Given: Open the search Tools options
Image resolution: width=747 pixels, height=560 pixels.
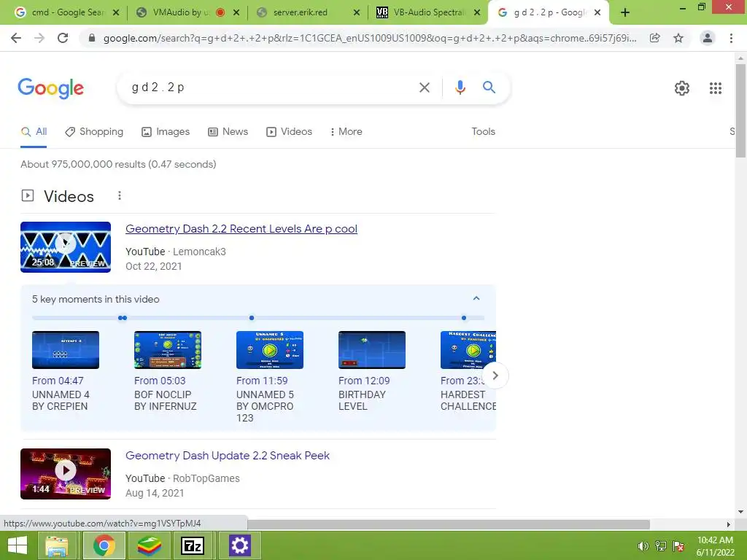Looking at the screenshot, I should (483, 132).
